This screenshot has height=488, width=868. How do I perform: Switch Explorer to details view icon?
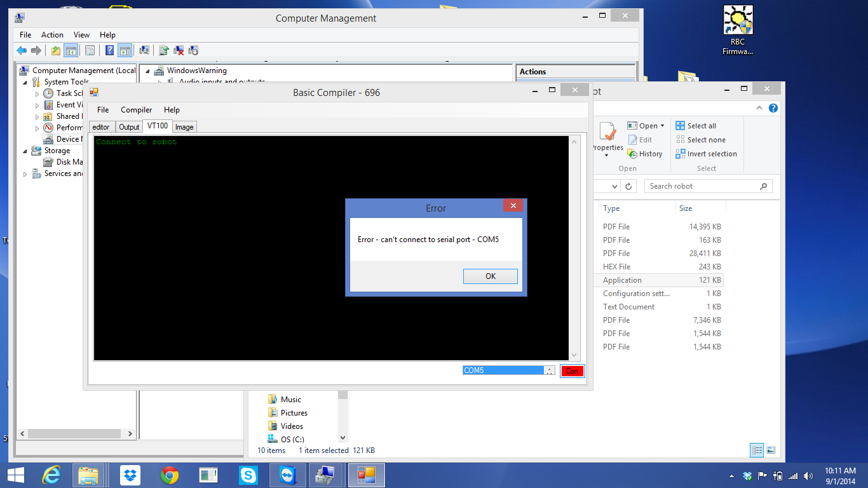pos(757,450)
